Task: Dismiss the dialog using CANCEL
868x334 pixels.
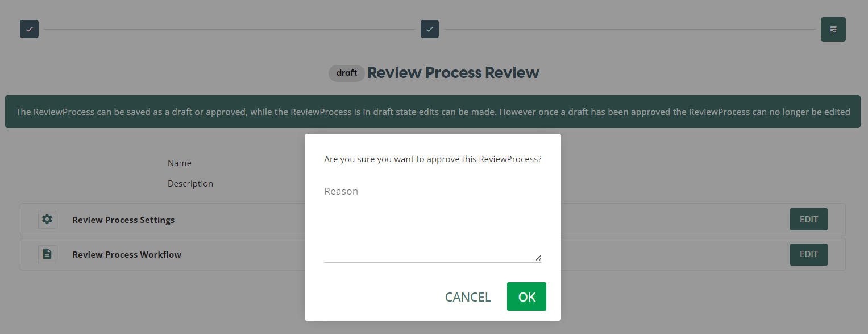Action: (x=468, y=297)
